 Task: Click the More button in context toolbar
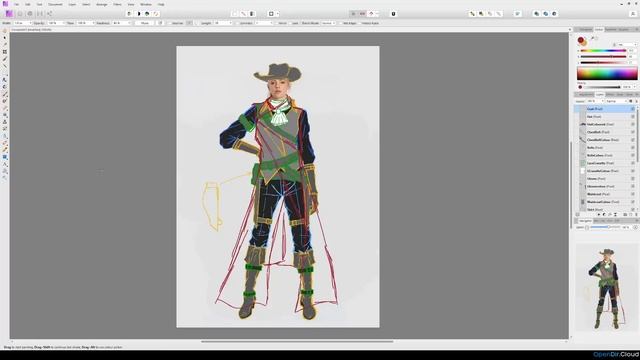(x=144, y=23)
